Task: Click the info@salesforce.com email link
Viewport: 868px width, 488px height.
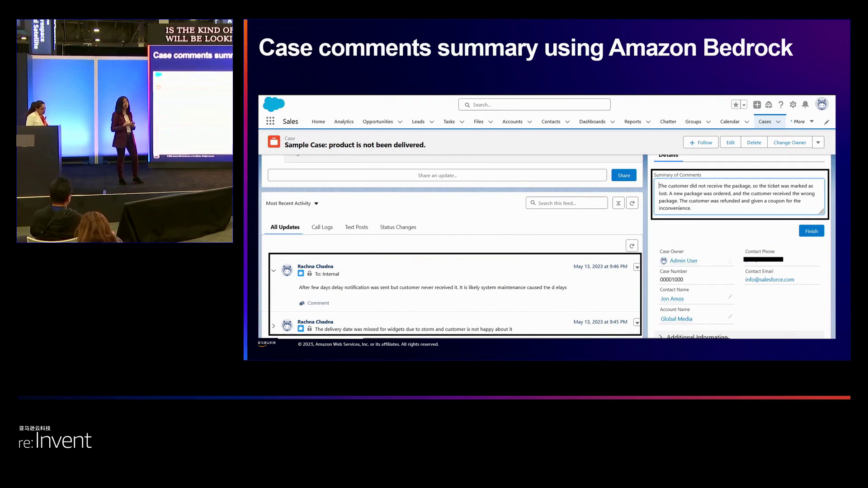Action: click(769, 280)
